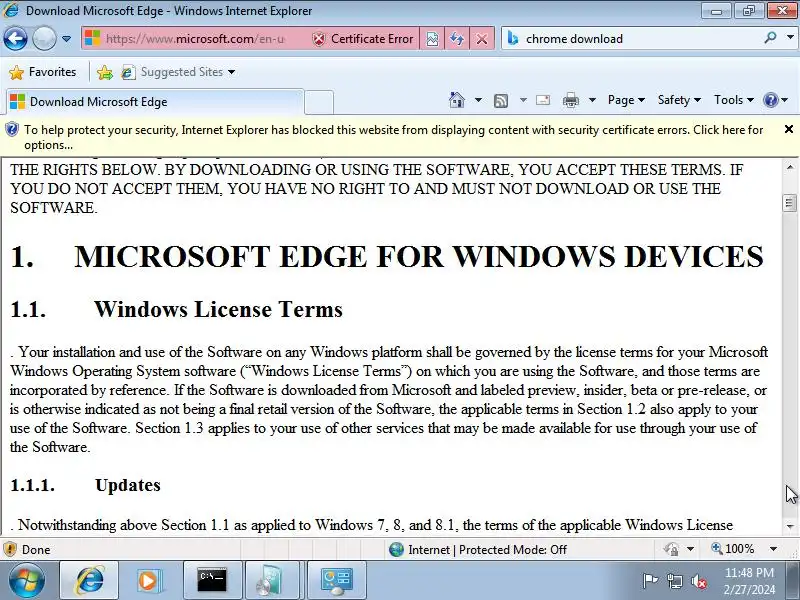Click the vertical scrollbar thumb
Screen dimensions: 800x600
pyautogui.click(x=789, y=203)
